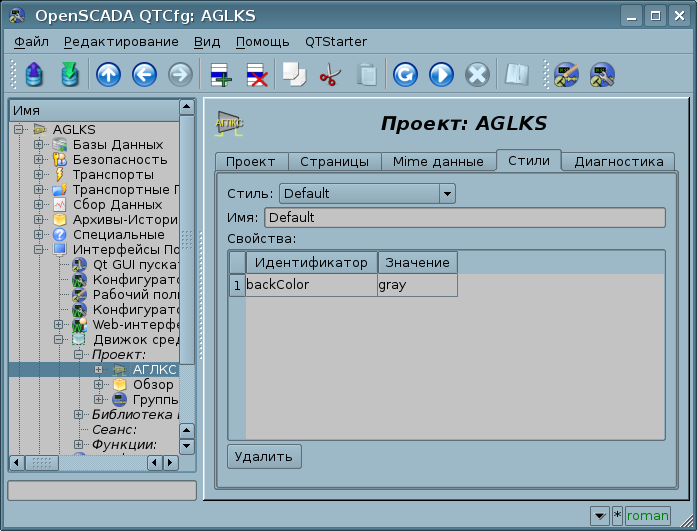Switch to the Mime данные tab
The image size is (697, 531).
(x=438, y=162)
